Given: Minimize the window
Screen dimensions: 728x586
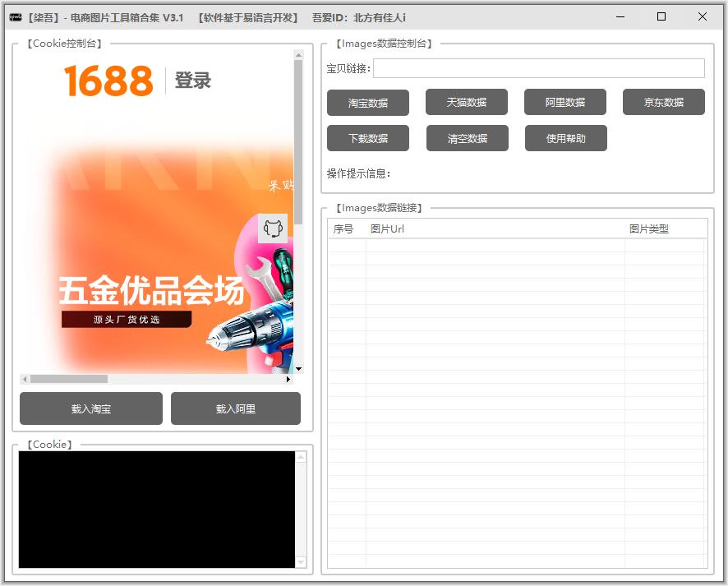Looking at the screenshot, I should point(620,16).
